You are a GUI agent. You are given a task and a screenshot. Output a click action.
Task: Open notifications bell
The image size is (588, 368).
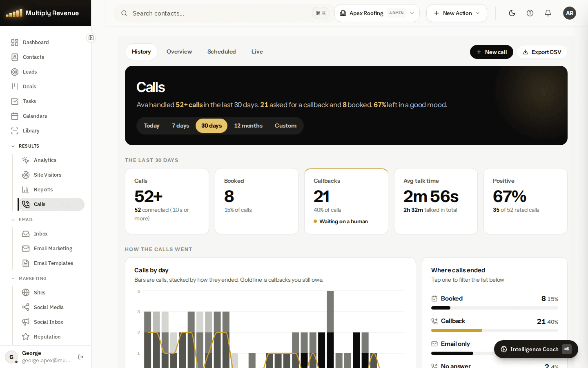tap(548, 13)
